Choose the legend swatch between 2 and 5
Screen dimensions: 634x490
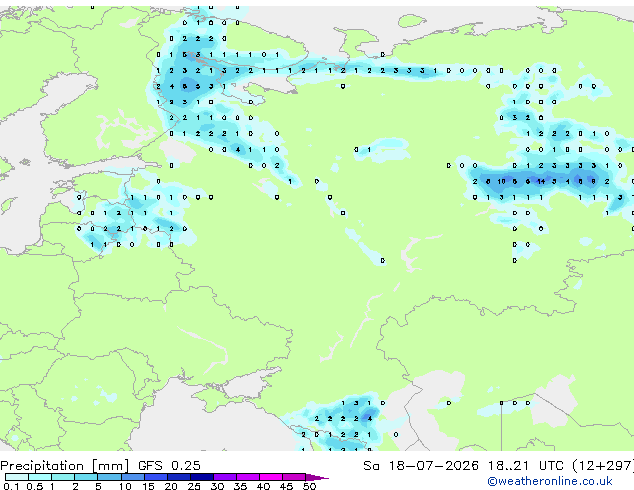point(86,477)
